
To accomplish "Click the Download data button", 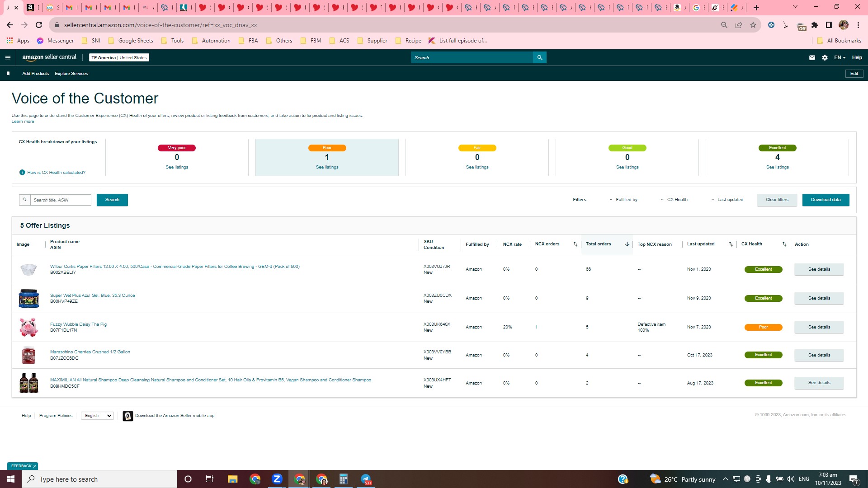I will (826, 200).
